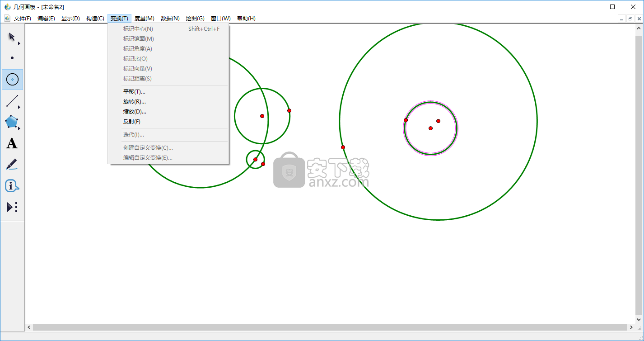Click the vertical scrollbar up arrow
644x341 pixels.
coord(639,29)
